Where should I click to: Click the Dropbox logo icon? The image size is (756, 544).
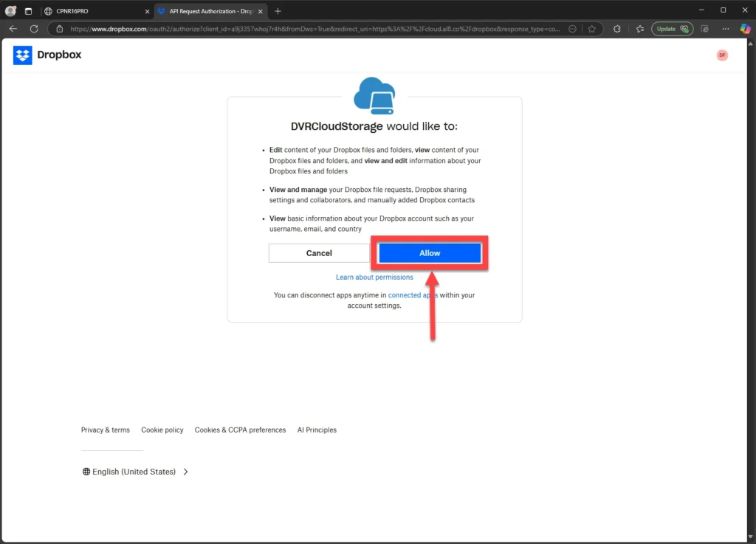[22, 55]
